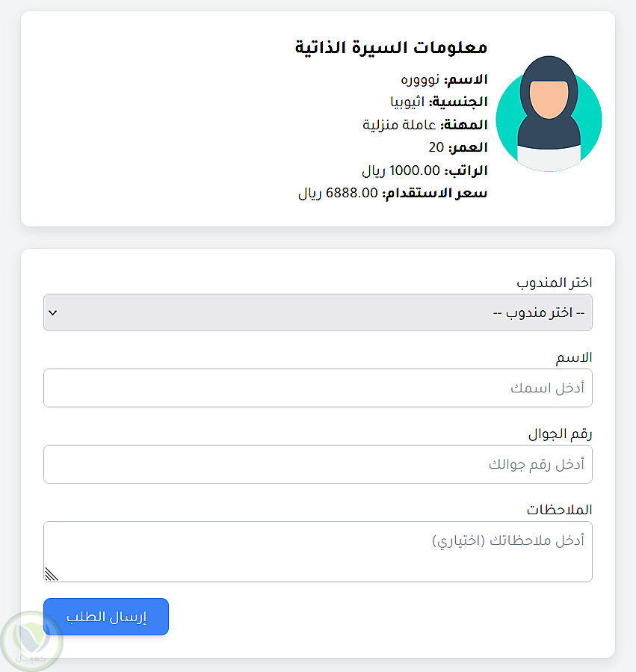636x672 pixels.
Task: Click into the optional notes textarea
Action: (x=318, y=551)
